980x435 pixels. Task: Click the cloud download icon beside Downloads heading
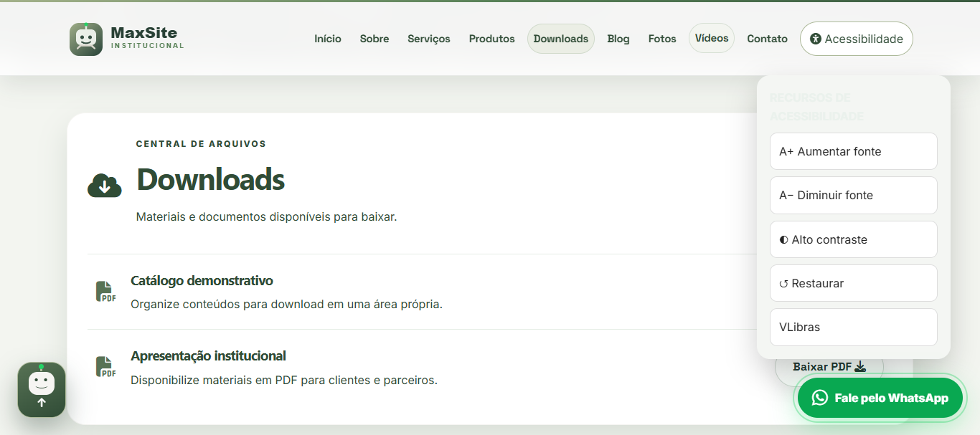(105, 185)
